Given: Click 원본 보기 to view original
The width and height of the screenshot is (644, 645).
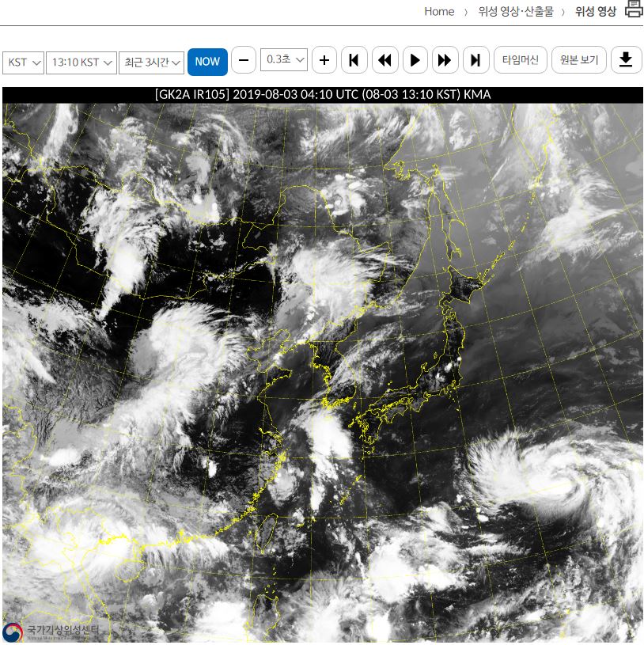Looking at the screenshot, I should pos(578,61).
